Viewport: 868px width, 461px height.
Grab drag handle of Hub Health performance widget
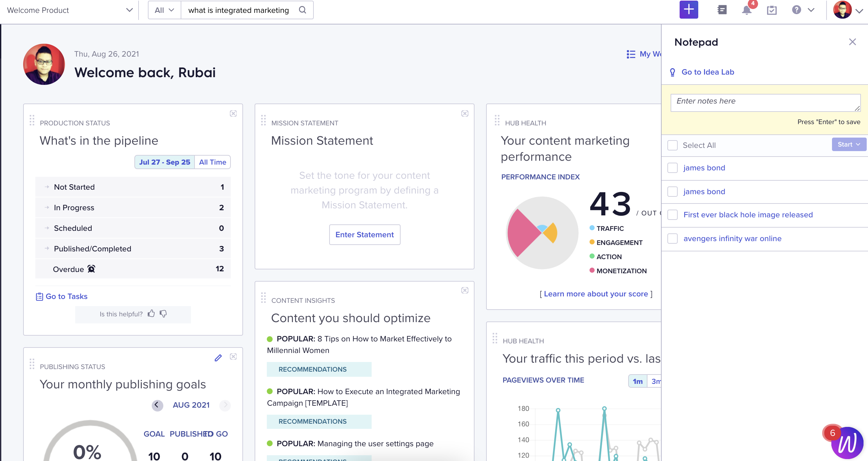(x=497, y=120)
